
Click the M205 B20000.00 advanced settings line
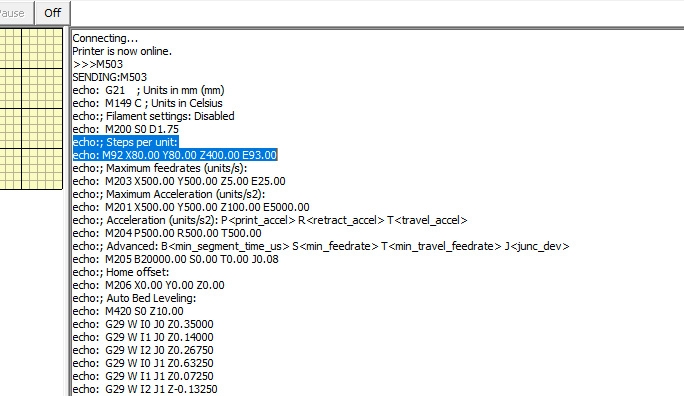175,259
